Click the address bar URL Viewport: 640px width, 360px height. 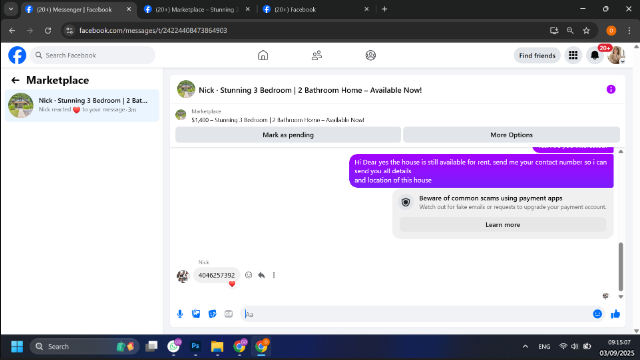(x=153, y=31)
